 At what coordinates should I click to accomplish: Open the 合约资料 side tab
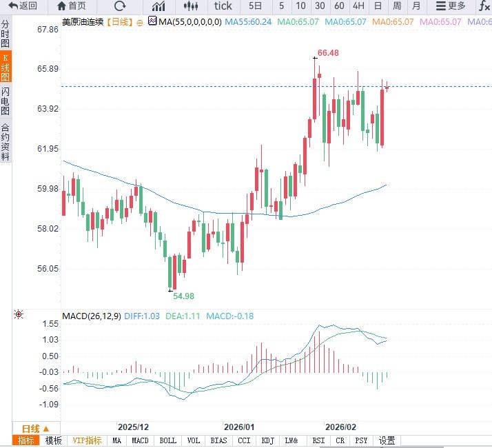coord(6,142)
